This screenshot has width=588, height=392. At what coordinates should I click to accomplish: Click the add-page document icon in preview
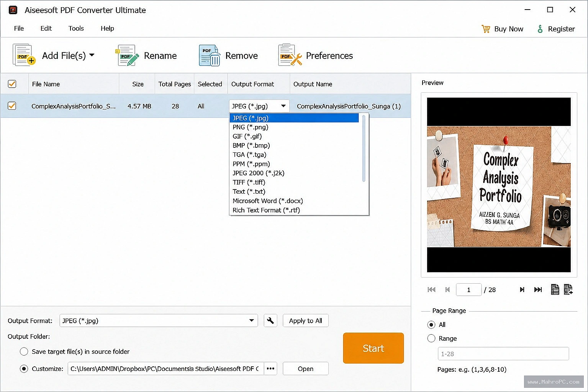tap(568, 289)
